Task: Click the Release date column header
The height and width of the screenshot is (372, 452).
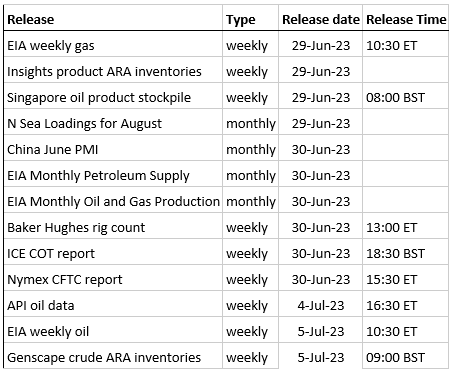Action: pos(320,19)
